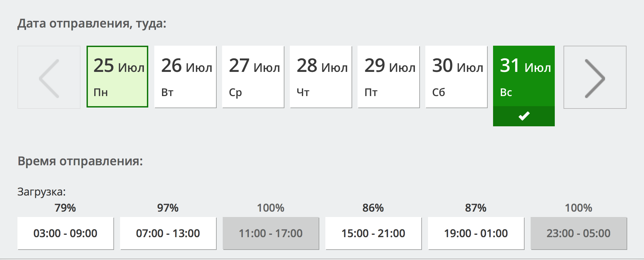The width and height of the screenshot is (644, 260).
Task: Click the 86% load indicator label
Action: point(373,208)
